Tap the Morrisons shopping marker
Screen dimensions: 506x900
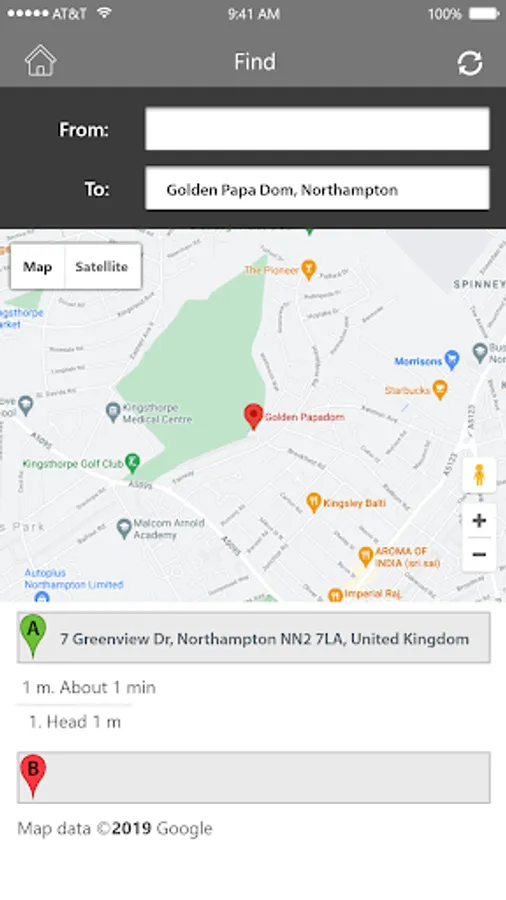tap(452, 360)
